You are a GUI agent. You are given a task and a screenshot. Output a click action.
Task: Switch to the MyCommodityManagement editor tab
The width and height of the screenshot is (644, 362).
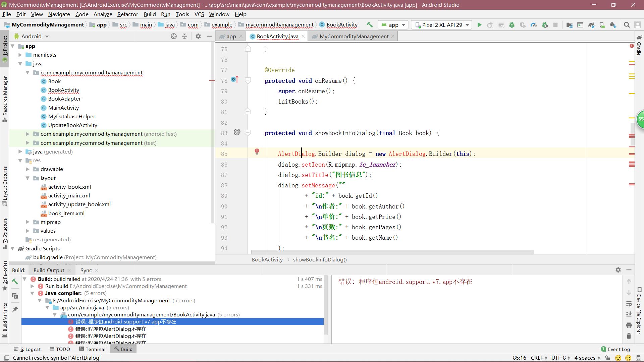coord(354,36)
